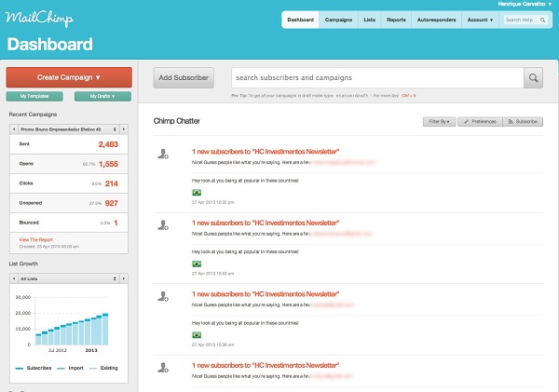The width and height of the screenshot is (559, 392).
Task: Expand the Create Campaign dropdown
Action: pos(69,77)
